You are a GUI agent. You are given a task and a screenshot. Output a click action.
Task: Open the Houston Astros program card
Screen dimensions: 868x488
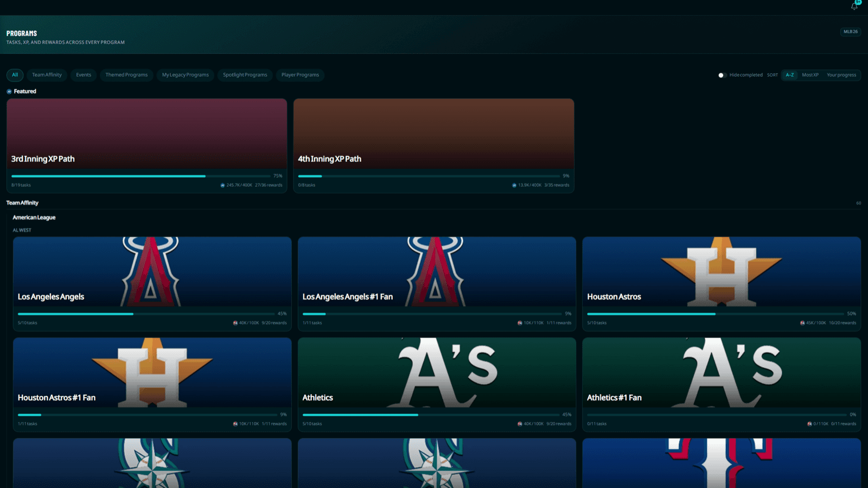click(722, 283)
